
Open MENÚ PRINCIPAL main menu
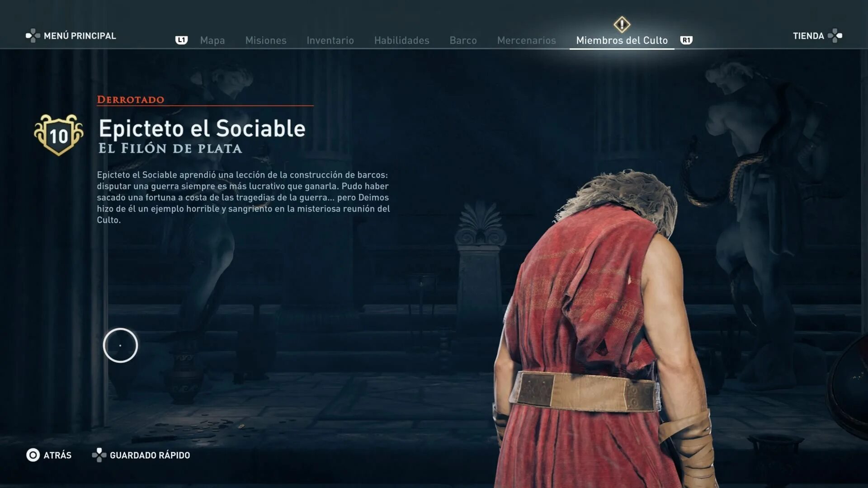80,36
